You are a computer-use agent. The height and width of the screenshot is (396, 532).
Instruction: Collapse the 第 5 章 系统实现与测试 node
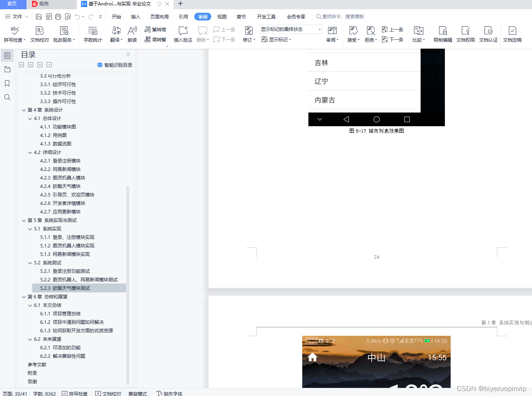pyautogui.click(x=24, y=220)
